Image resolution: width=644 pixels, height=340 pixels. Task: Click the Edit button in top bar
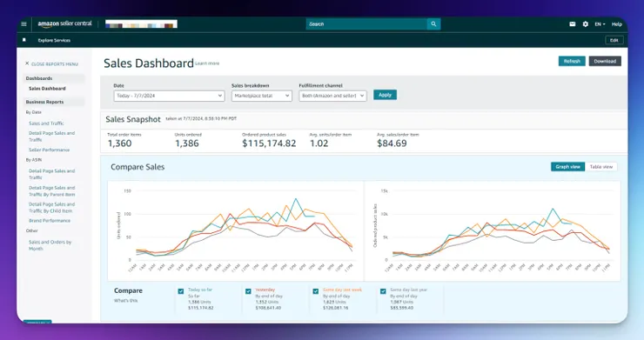coord(614,40)
